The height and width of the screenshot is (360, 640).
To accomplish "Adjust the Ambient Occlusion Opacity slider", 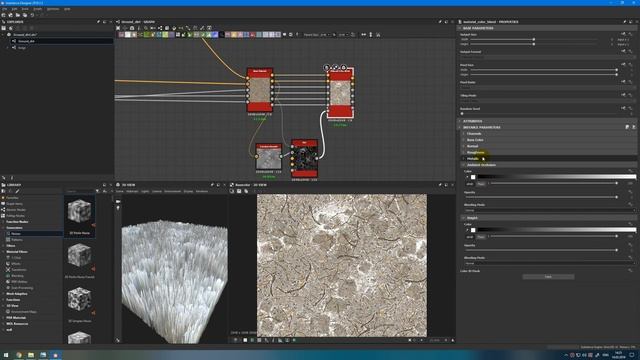I will 541,197.
